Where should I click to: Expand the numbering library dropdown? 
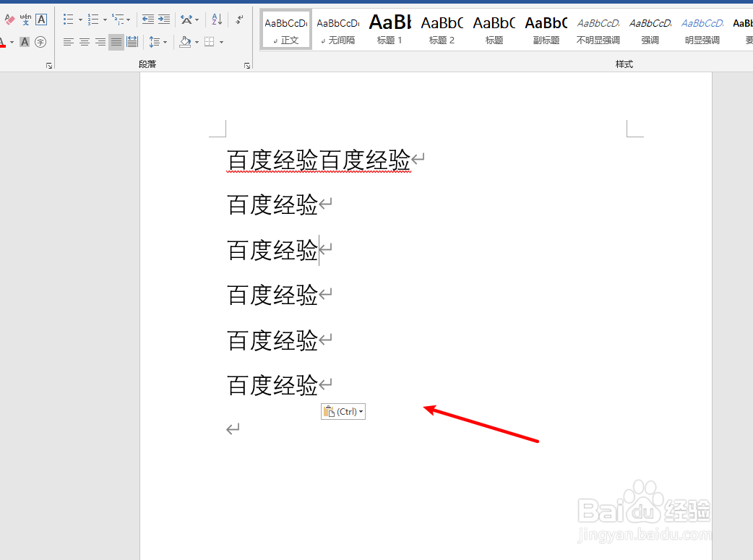pyautogui.click(x=106, y=20)
